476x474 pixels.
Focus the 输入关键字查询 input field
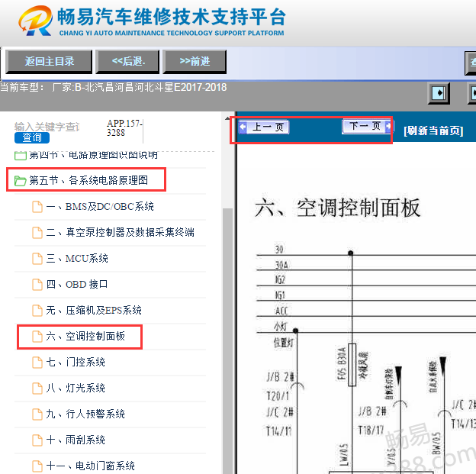(x=47, y=127)
